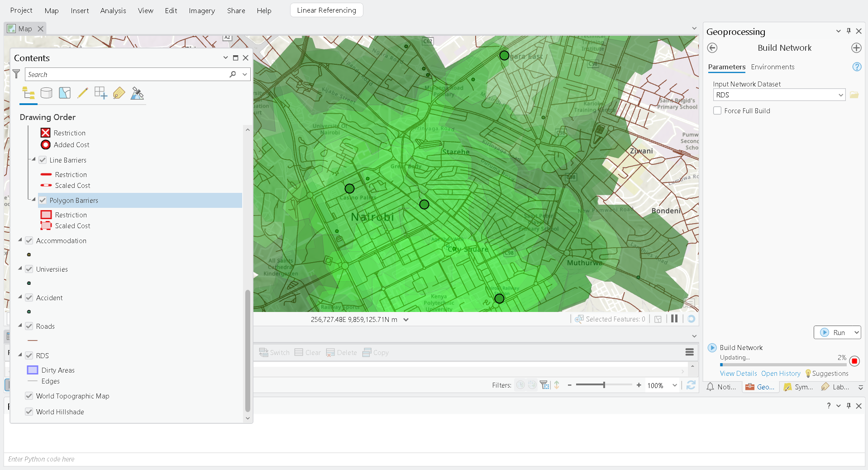Select List By Labeling icon

tap(119, 93)
